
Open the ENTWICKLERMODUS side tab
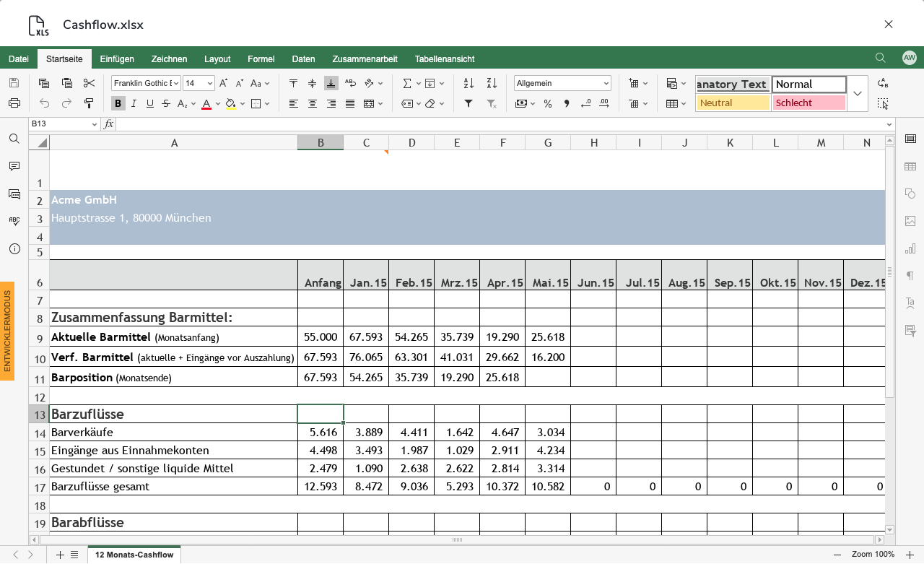tap(7, 331)
